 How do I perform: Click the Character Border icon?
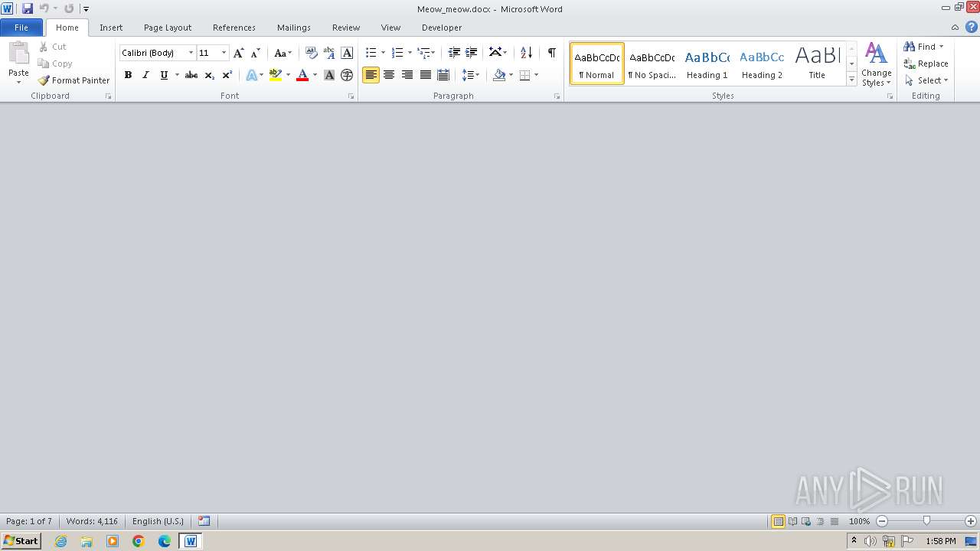click(x=347, y=53)
